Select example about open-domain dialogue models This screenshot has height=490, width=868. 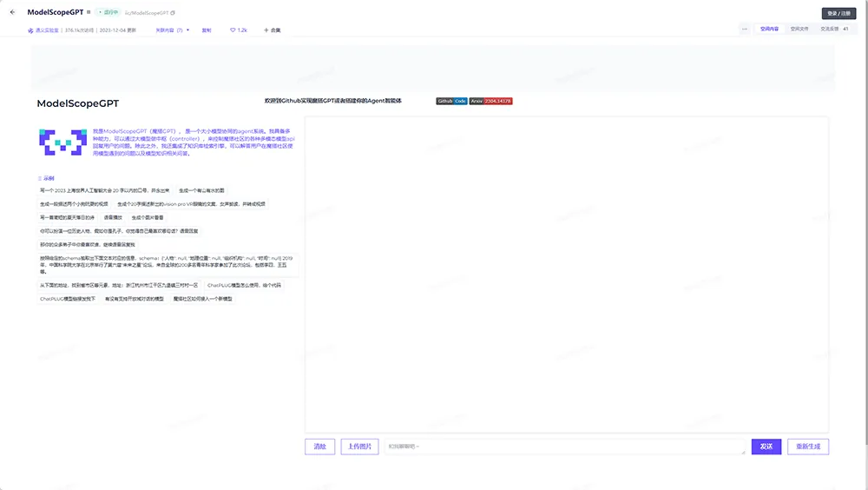pos(135,299)
